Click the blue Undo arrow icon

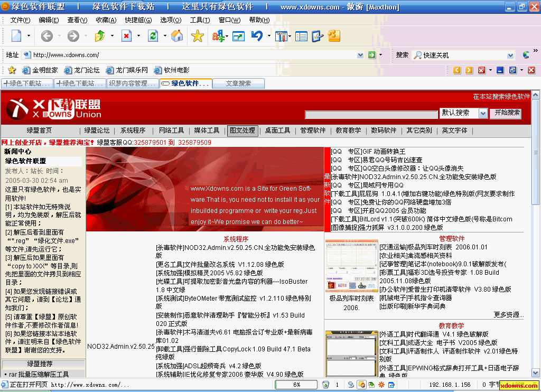257,35
